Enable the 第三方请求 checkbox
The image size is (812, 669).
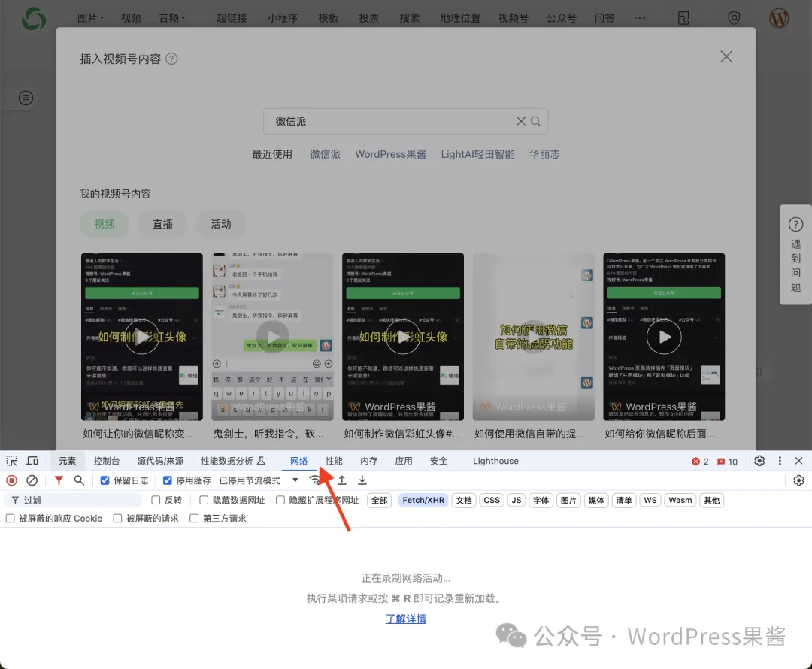point(194,519)
